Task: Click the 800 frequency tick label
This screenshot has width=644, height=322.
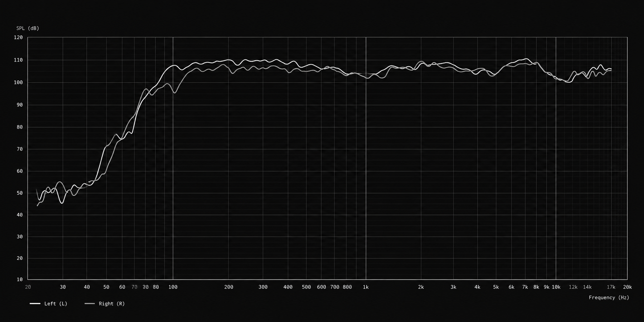Action: click(x=347, y=287)
